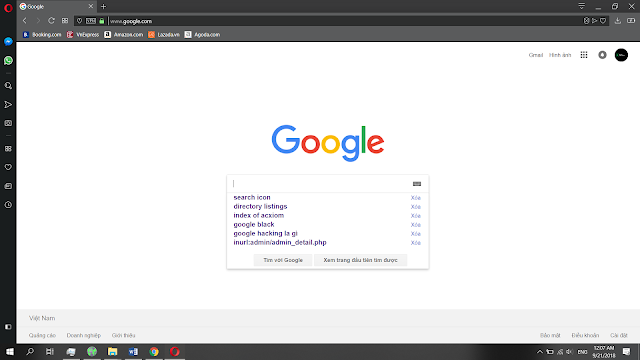640x360 pixels.
Task: Open Messenger in the Opera sidebar
Action: [8, 42]
